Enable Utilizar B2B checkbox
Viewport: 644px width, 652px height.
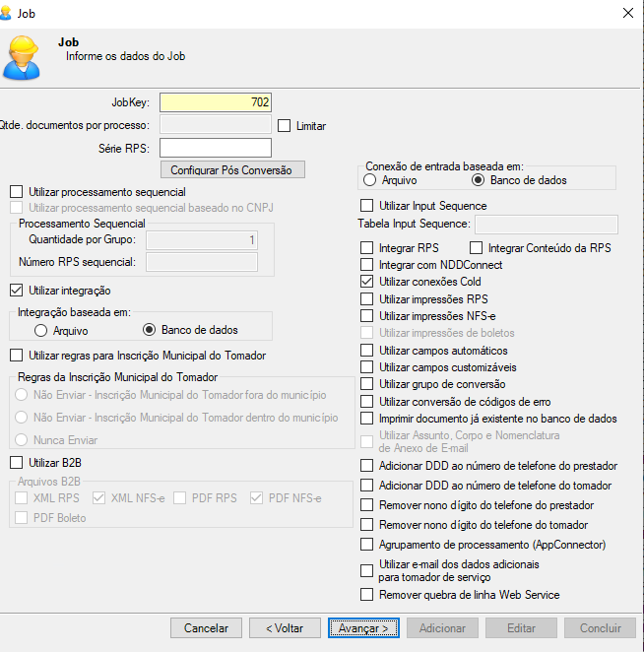point(17,462)
